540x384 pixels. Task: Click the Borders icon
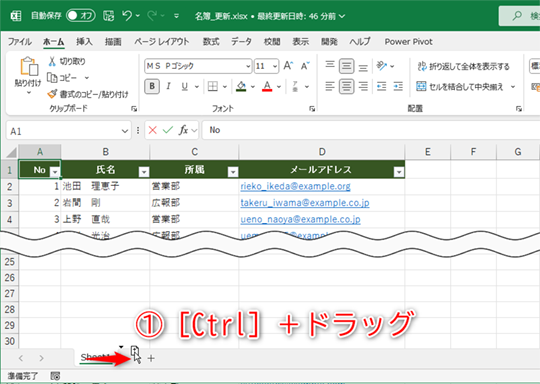pyautogui.click(x=213, y=86)
